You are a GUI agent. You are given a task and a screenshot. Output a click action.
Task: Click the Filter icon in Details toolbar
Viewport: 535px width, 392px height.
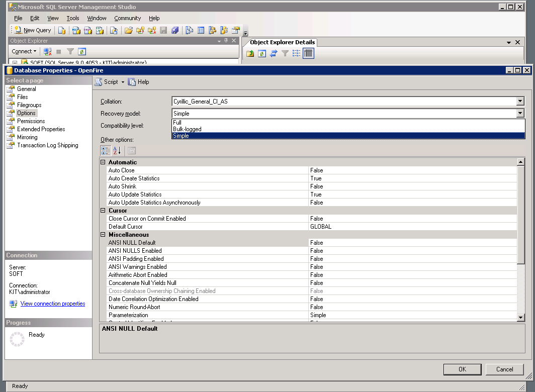click(x=285, y=54)
